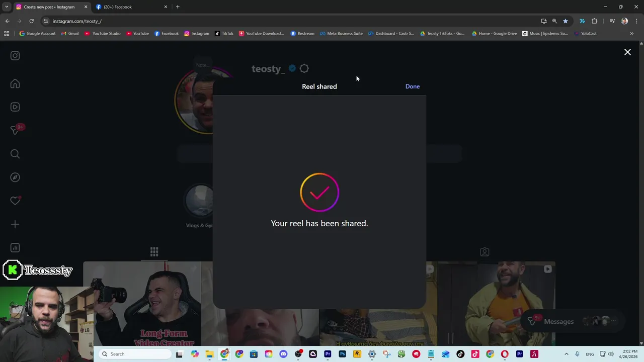Viewport: 644px width, 362px height.
Task: Dismiss the Reel shared dialog with Done
Action: point(412,86)
